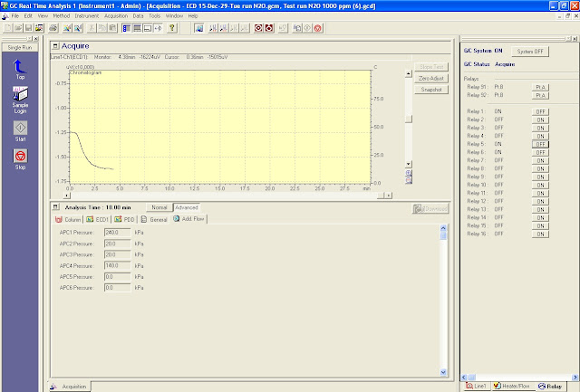Click the Cut scissors toolbar icon

coord(92,28)
